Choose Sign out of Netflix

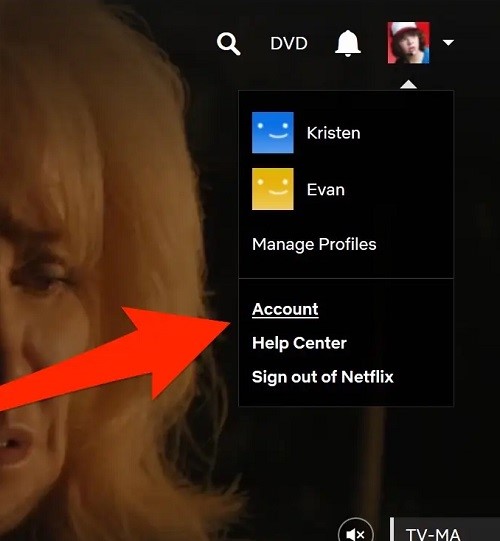(323, 377)
